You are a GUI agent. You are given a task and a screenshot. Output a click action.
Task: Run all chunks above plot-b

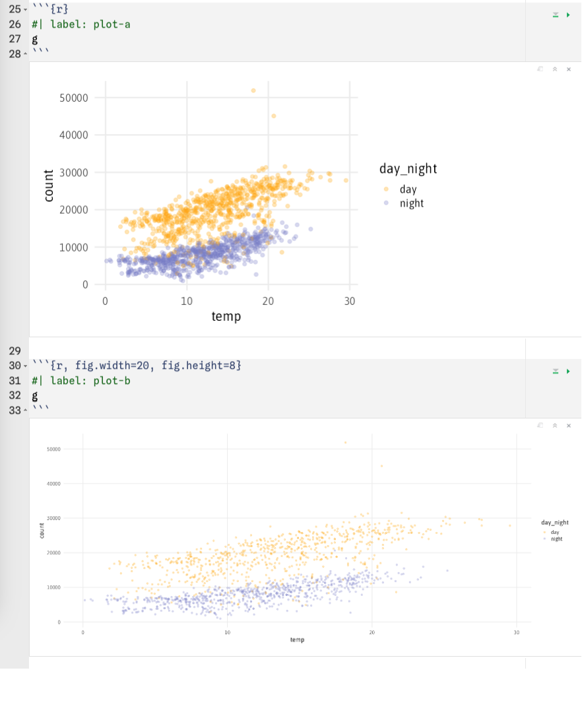(x=556, y=372)
